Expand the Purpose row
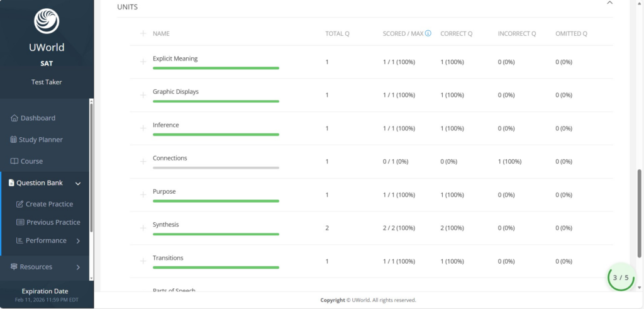The image size is (644, 309). point(143,194)
